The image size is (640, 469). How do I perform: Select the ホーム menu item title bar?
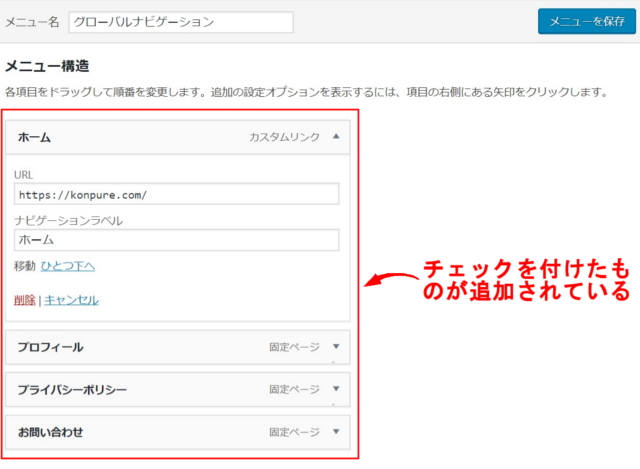[178, 137]
